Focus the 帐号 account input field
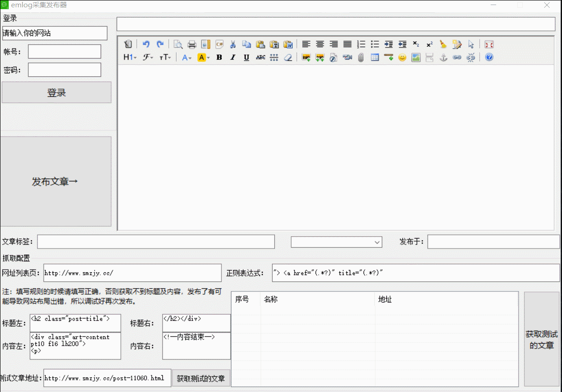 [64, 52]
